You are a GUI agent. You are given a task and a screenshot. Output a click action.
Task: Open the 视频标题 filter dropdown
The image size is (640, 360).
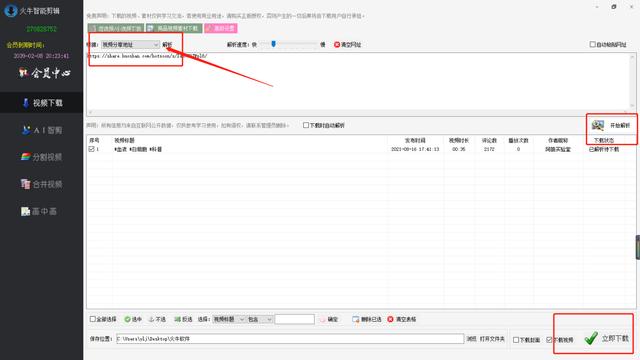click(229, 319)
